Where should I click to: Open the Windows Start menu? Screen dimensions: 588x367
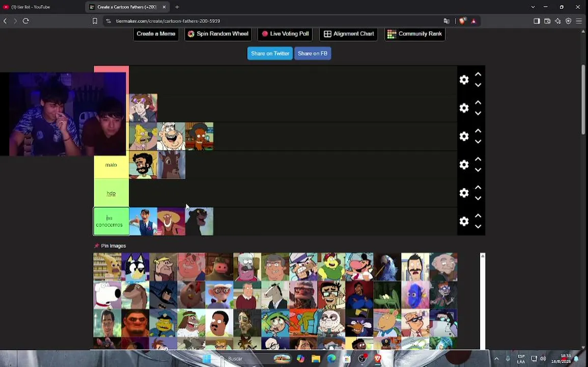click(207, 358)
